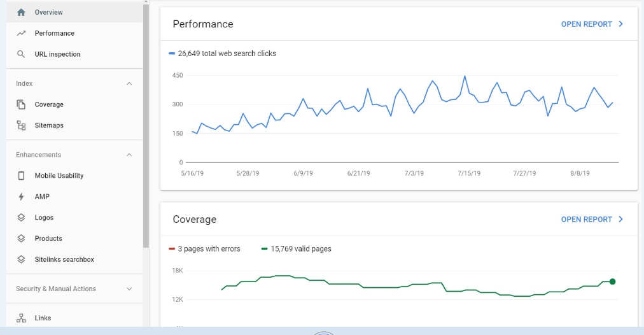644x335 pixels.
Task: Click the Coverage pages icon
Action: point(21,104)
